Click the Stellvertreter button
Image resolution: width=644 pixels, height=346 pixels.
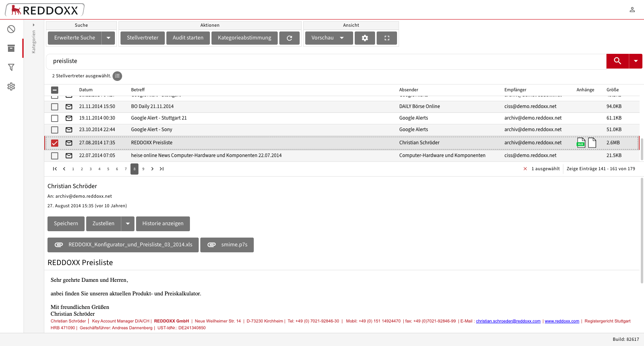pyautogui.click(x=142, y=38)
